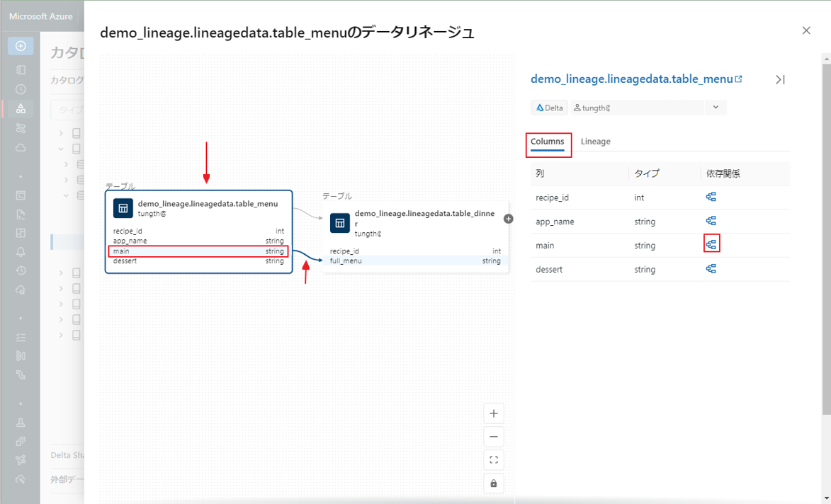
Task: Click the dependency icon for recipe_id column
Action: click(x=711, y=197)
